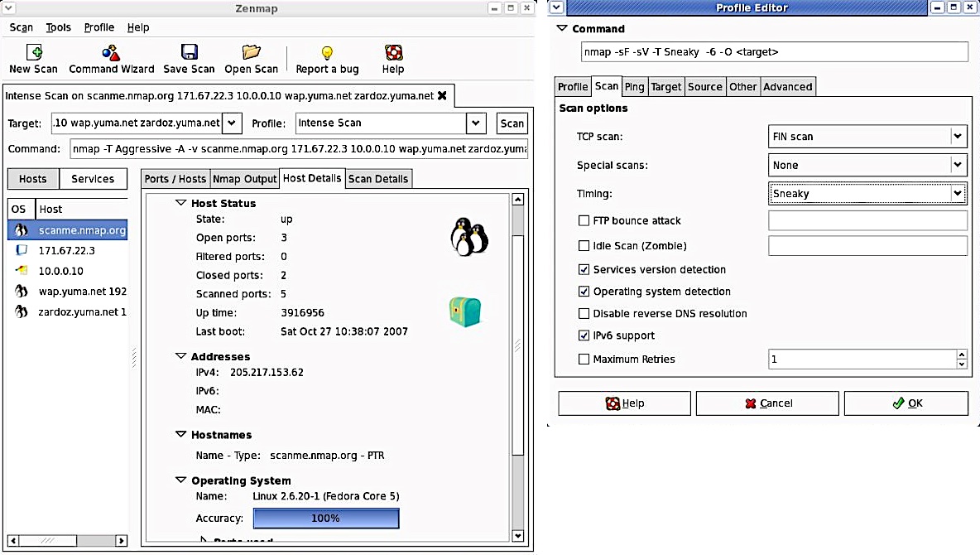Uncheck Services version detection

[x=584, y=270]
